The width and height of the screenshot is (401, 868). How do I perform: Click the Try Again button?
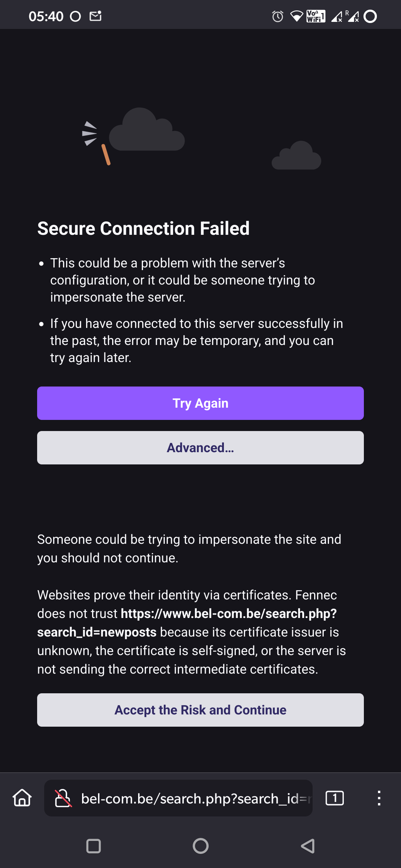point(200,403)
